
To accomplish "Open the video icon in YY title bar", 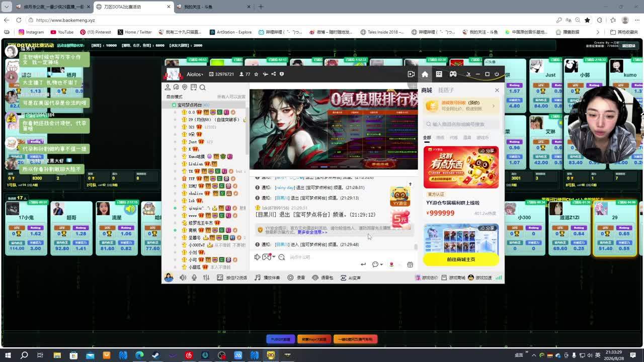I will coord(411,74).
